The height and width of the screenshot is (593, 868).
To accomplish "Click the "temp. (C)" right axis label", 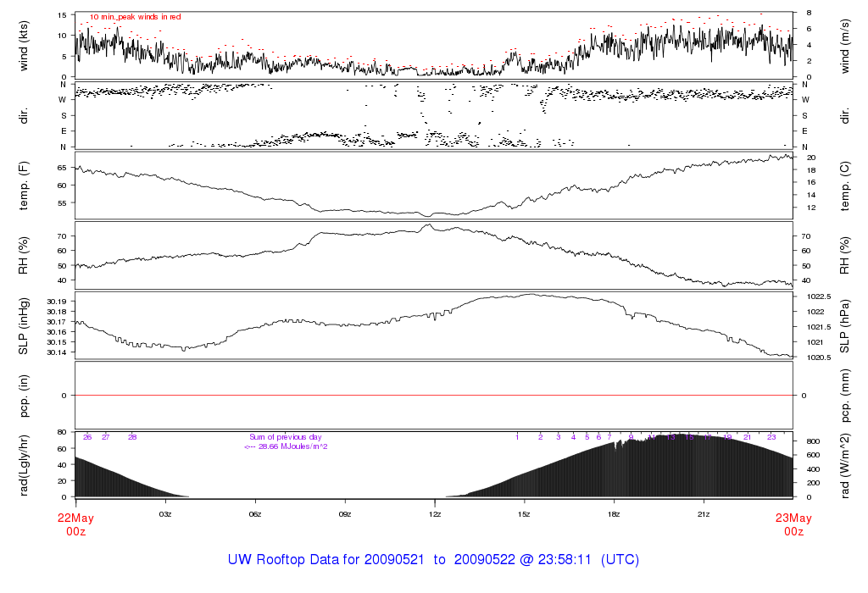I will pos(846,184).
